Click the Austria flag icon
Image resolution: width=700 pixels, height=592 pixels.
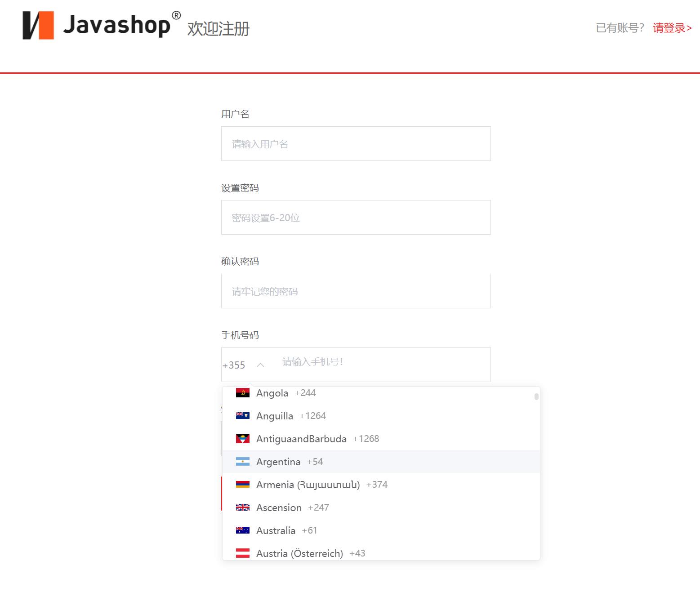243,553
